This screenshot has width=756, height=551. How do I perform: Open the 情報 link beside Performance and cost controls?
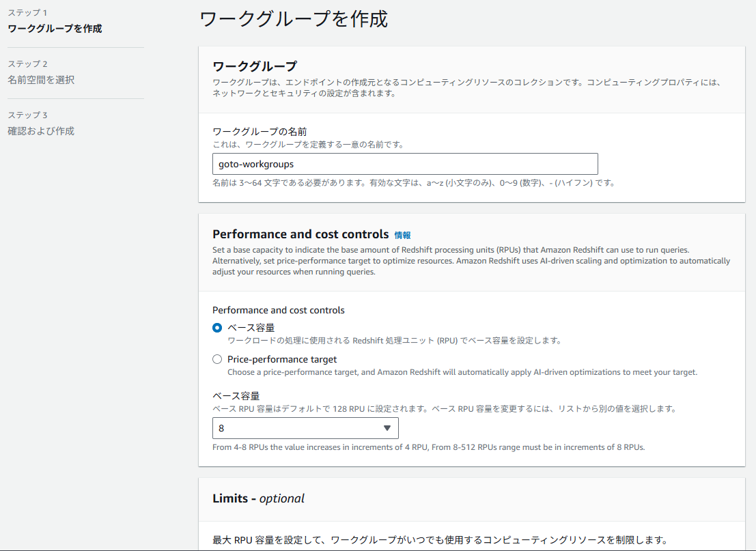402,235
